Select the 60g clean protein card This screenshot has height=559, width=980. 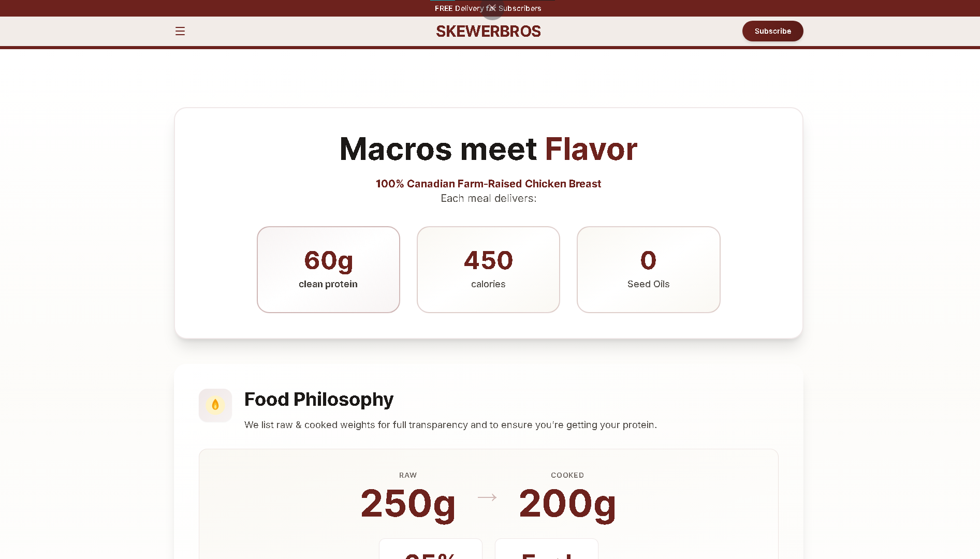tap(328, 269)
